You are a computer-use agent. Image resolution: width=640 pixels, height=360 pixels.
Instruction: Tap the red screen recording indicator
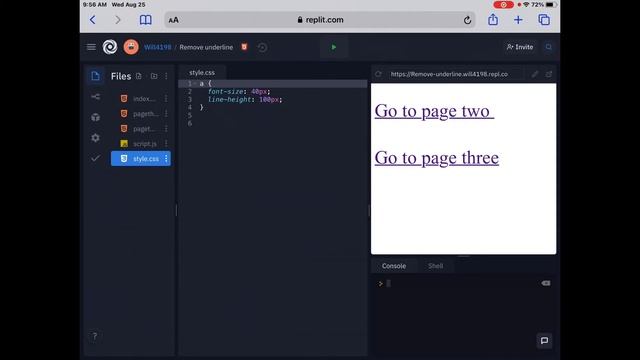tap(503, 4)
